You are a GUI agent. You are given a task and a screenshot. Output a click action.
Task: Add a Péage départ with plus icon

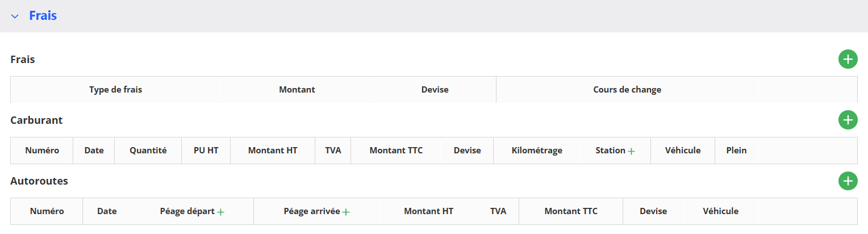[x=220, y=212]
